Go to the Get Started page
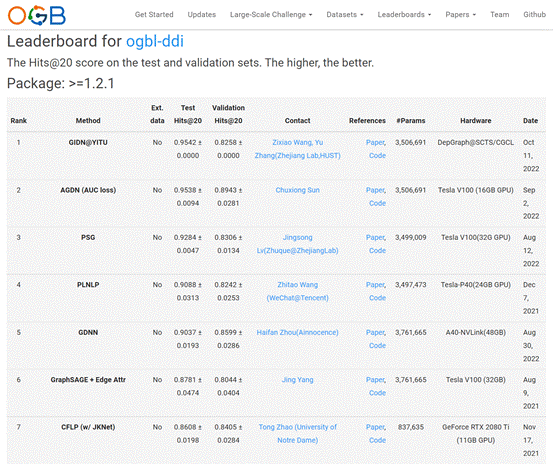The width and height of the screenshot is (553, 464). (x=154, y=15)
